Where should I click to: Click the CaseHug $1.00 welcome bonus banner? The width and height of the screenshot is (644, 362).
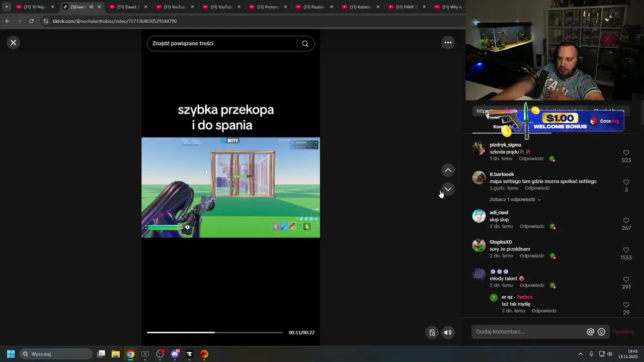pos(555,121)
